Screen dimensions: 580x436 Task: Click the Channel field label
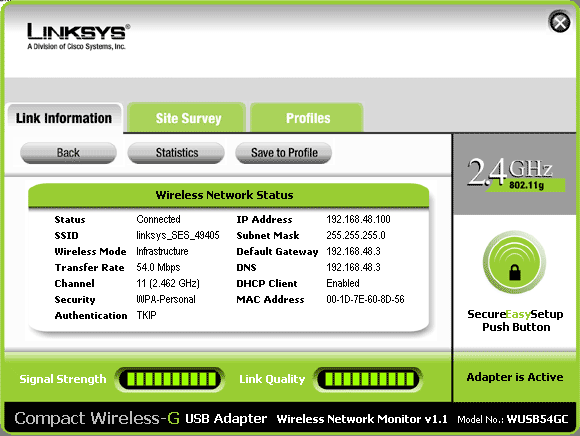coord(74,284)
